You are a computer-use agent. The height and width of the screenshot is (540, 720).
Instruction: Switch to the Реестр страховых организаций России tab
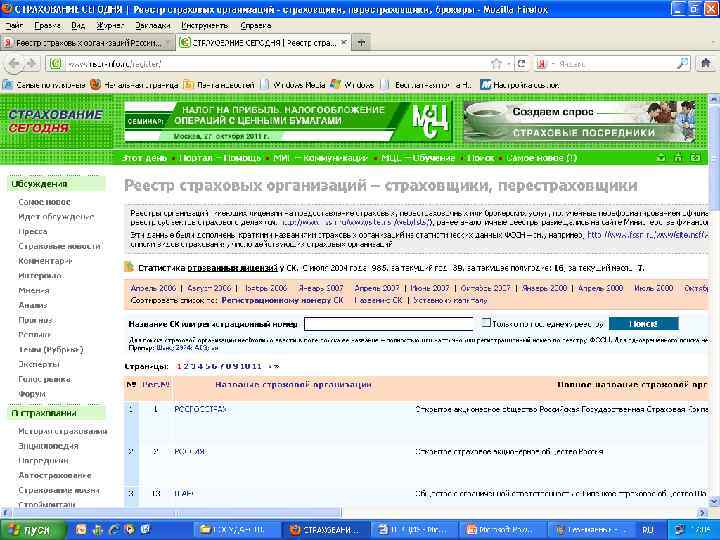coord(87,43)
